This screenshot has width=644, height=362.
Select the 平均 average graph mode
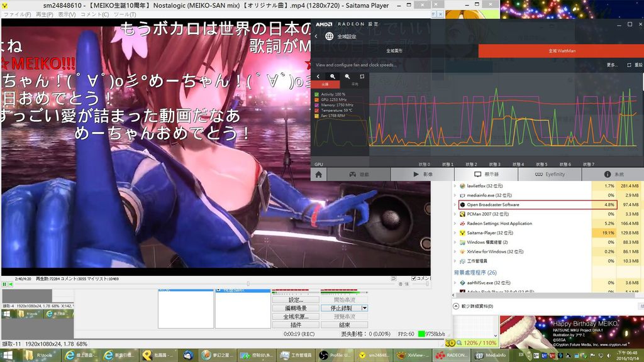(355, 84)
